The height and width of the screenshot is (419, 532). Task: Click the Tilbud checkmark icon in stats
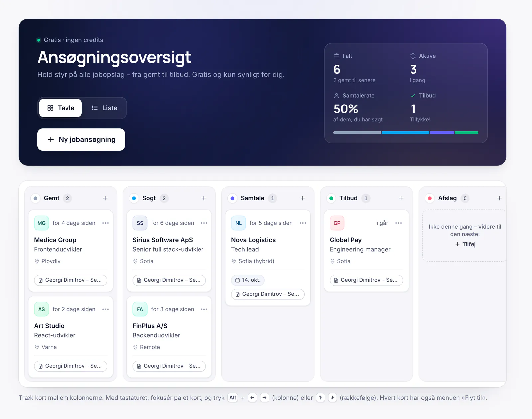click(413, 96)
